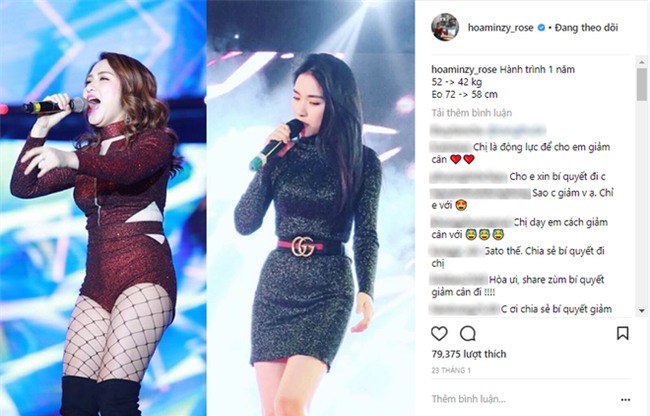Save post with the bookmark icon
This screenshot has height=416, width=650.
623,333
